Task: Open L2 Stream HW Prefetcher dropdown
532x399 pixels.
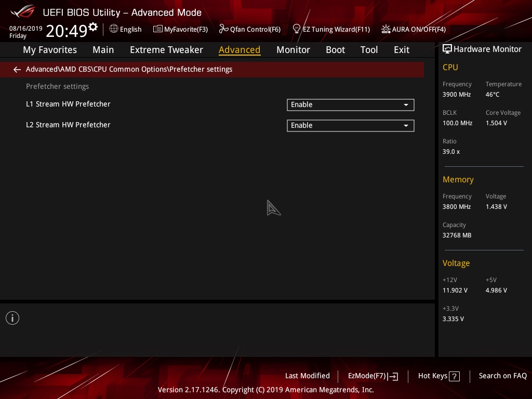Action: pos(351,126)
